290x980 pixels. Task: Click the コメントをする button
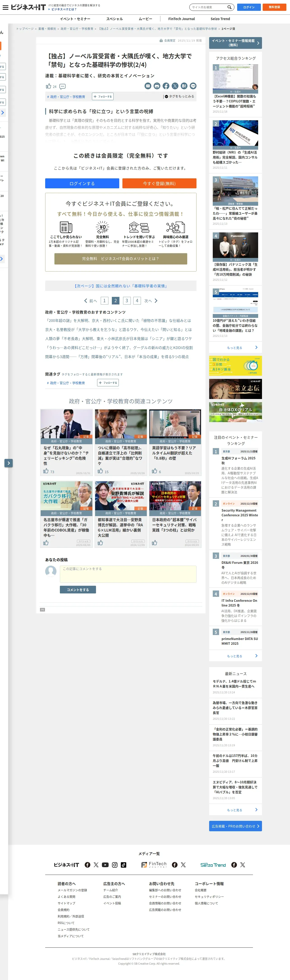pyautogui.click(x=78, y=590)
